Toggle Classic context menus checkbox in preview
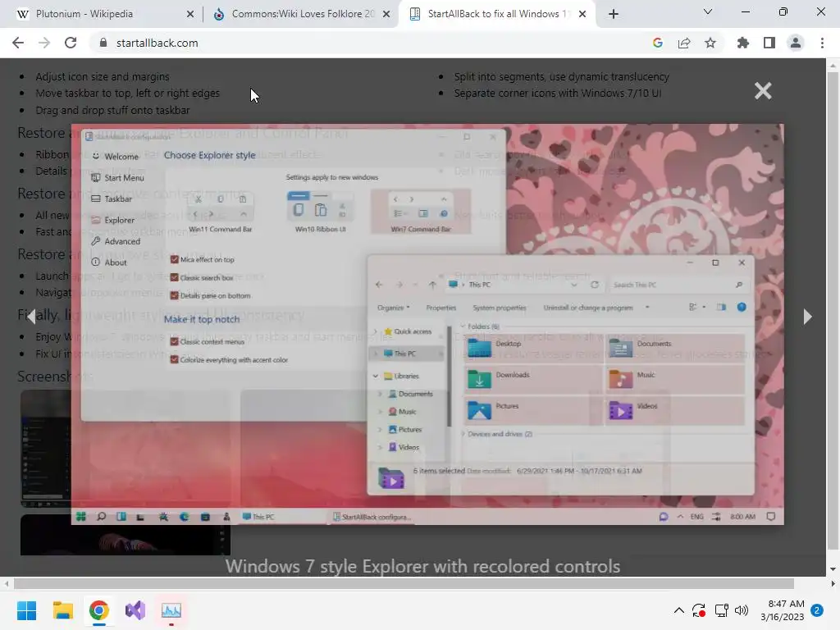 coord(174,341)
